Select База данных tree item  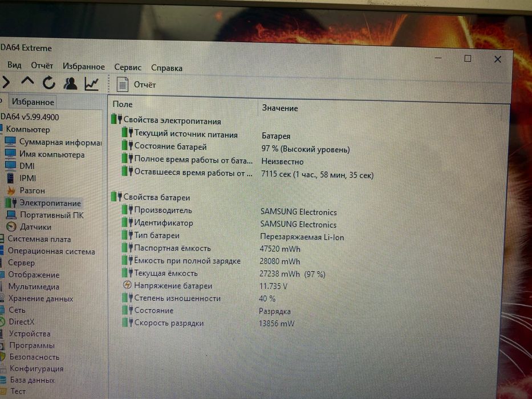coord(33,380)
